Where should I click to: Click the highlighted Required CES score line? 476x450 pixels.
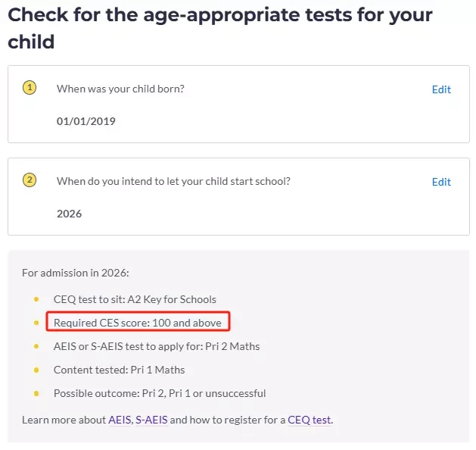(138, 323)
